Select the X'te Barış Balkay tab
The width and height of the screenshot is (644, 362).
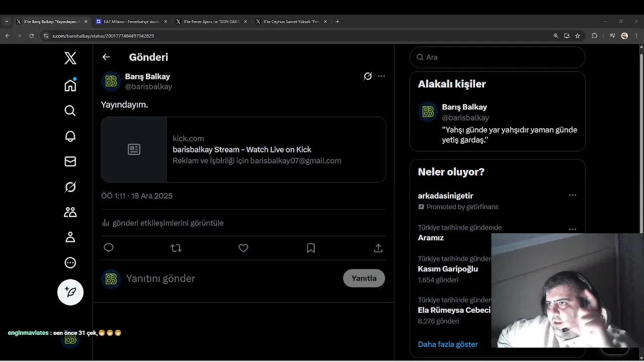(x=52, y=22)
